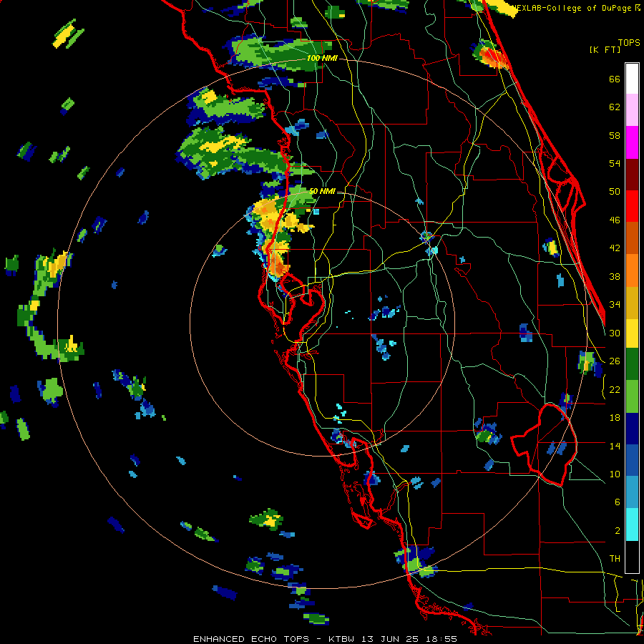Click the medium blue swatch above the 10 label
This screenshot has width=644, height=644.
tap(632, 460)
